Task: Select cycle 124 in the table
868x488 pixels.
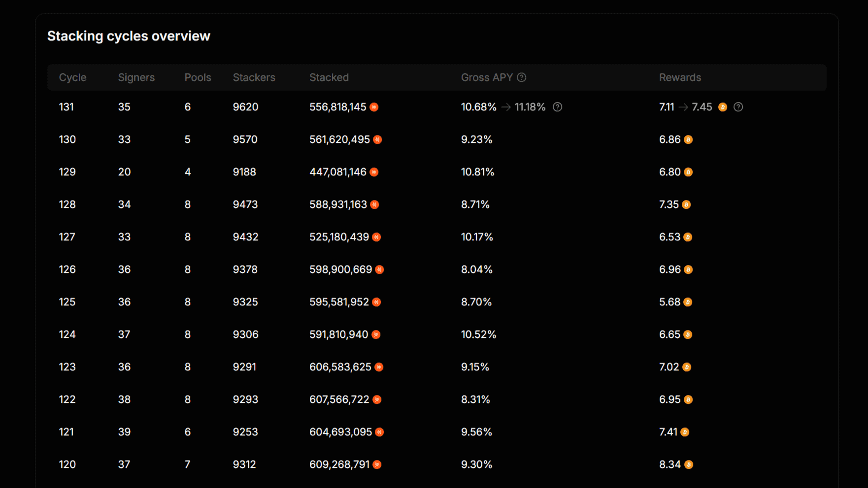Action: coord(67,334)
